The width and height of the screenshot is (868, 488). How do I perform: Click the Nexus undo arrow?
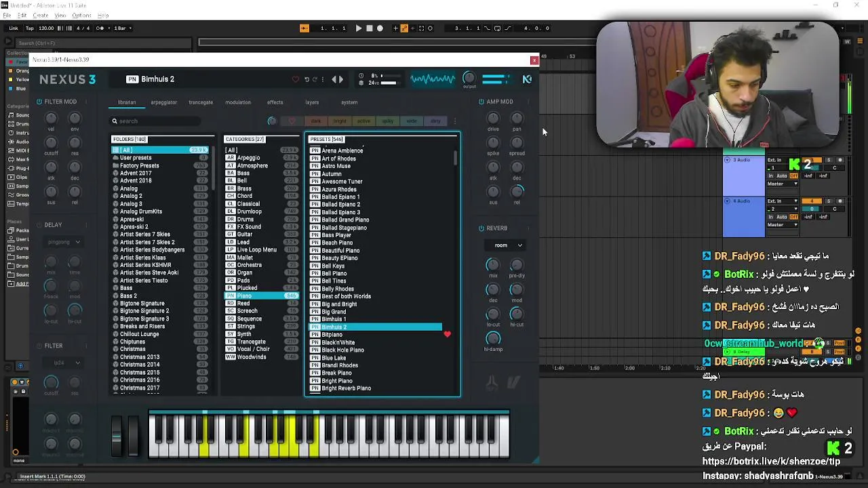pos(307,79)
